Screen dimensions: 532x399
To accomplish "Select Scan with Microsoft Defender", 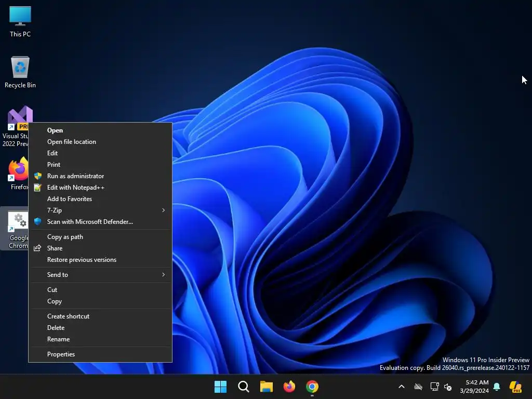I will pos(100,221).
